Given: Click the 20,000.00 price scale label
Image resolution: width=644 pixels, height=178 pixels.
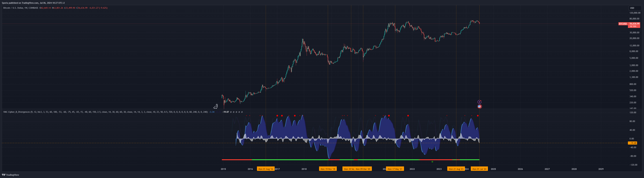Looking at the screenshot, I should click(634, 38).
